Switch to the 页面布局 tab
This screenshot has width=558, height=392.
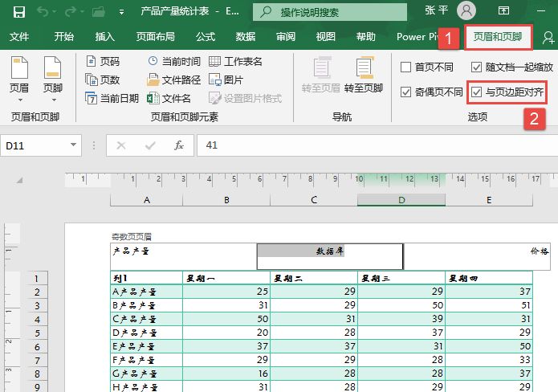tap(156, 37)
